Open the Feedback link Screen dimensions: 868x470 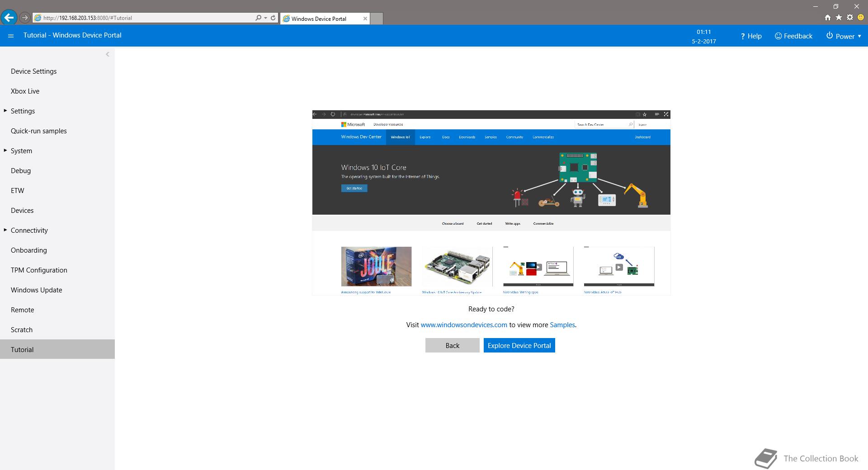793,36
